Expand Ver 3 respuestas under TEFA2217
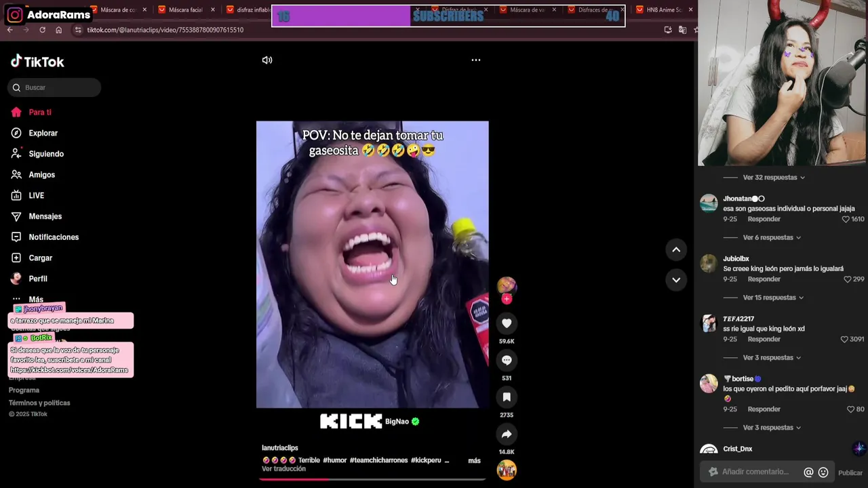Viewport: 868px width, 488px height. 772,358
